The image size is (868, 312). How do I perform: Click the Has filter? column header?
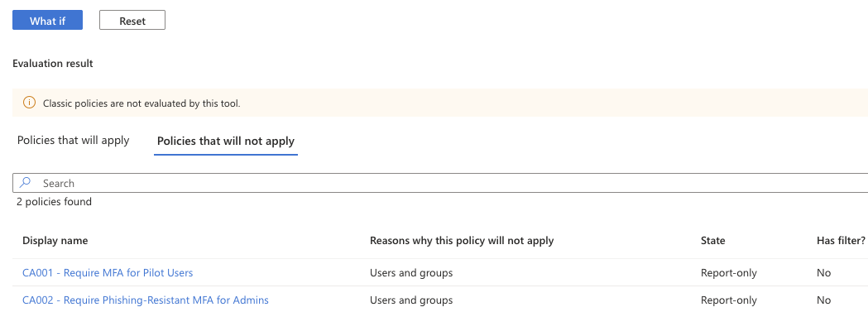[x=841, y=241]
